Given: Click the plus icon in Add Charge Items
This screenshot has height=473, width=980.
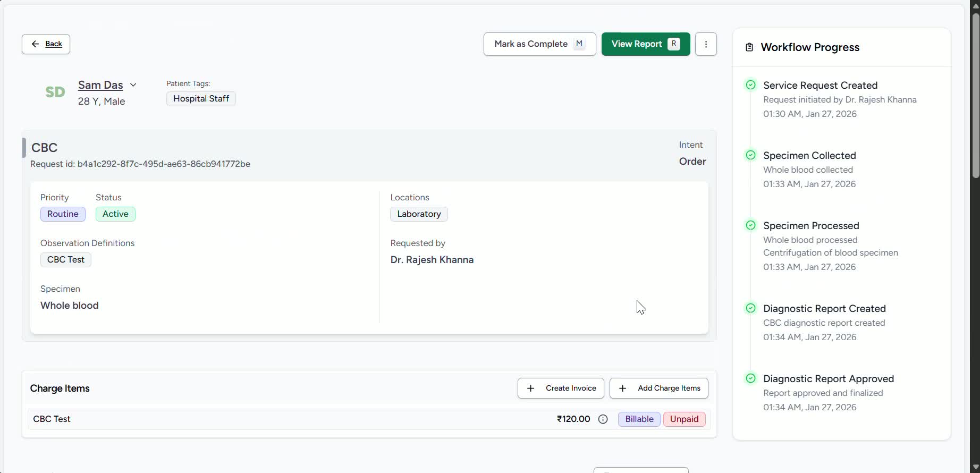Looking at the screenshot, I should [x=622, y=388].
